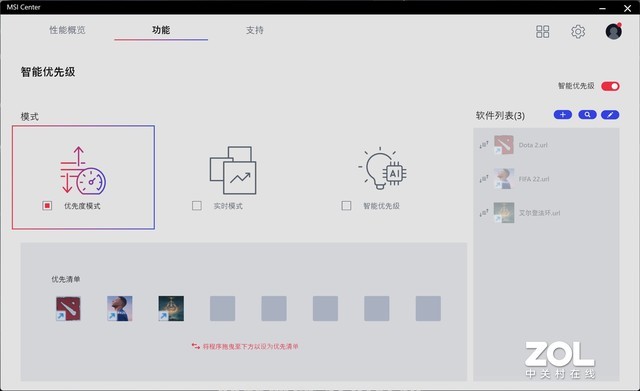Select the priority mode speedometer icon
Screen dimensions: 640x391
(83, 170)
